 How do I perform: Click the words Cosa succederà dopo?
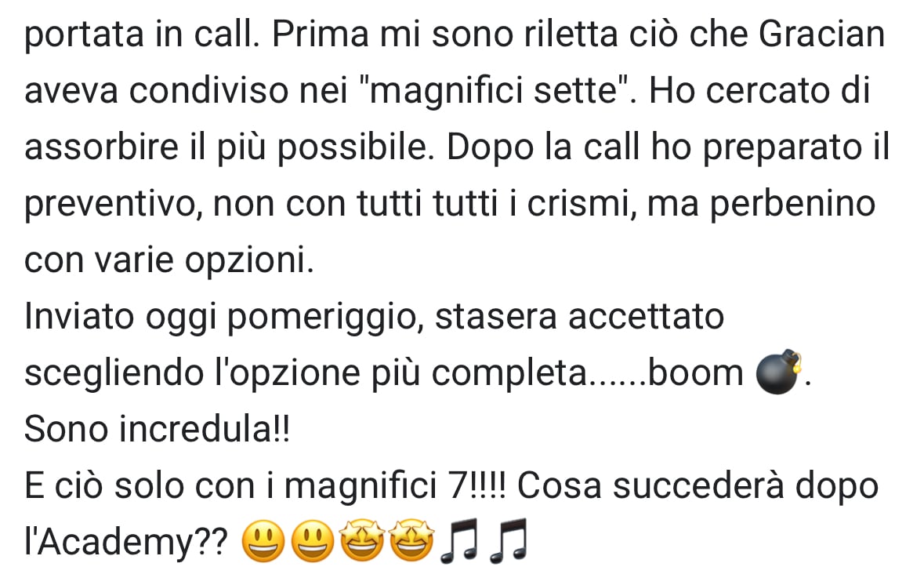coord(698,488)
